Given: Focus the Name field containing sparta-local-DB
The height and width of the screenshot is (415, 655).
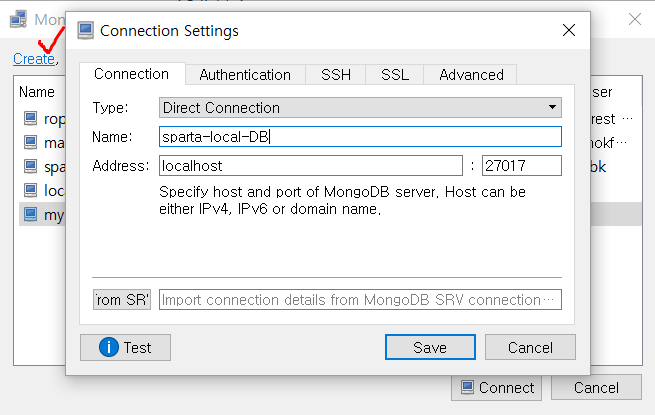Looking at the screenshot, I should 360,136.
